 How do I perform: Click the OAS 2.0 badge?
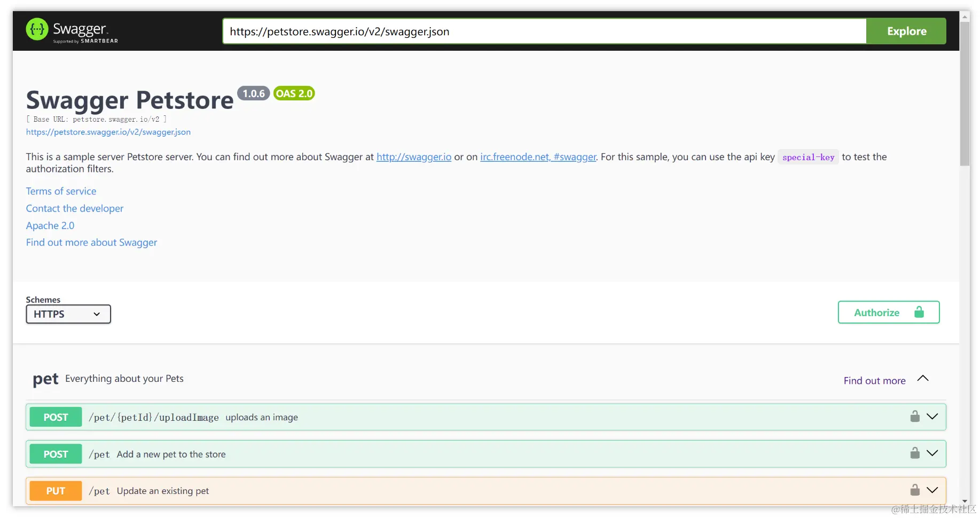293,93
